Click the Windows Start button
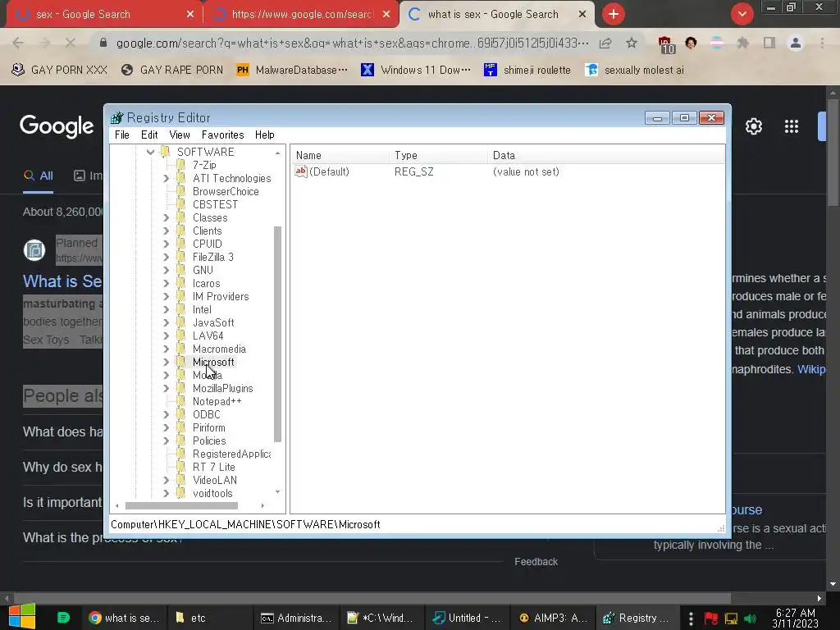The width and height of the screenshot is (840, 630). coord(22,617)
